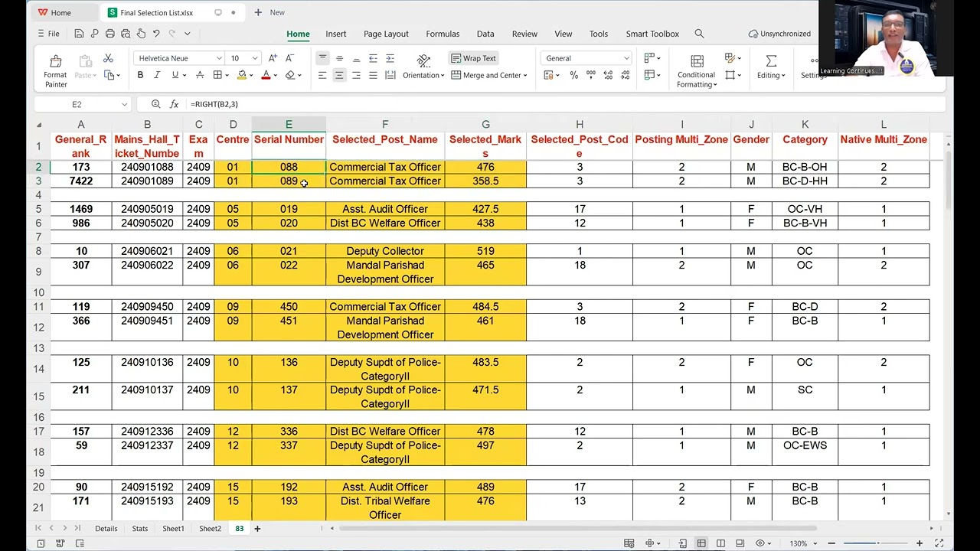
Task: Open a new tab with the New button
Action: tap(269, 12)
